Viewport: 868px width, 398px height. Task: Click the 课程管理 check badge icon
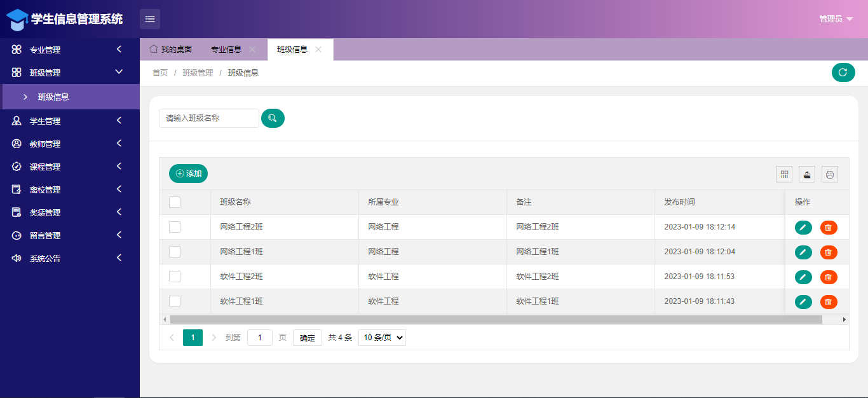pyautogui.click(x=17, y=167)
